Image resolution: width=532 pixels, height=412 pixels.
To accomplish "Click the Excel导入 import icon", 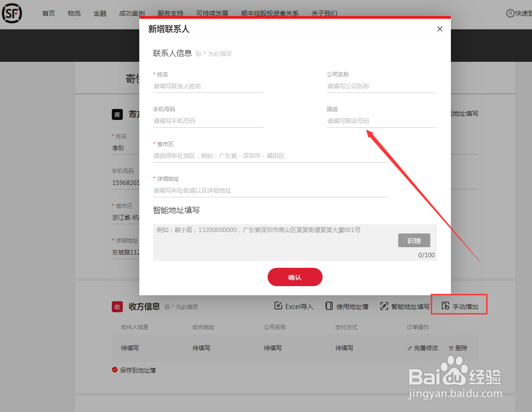I will (279, 306).
